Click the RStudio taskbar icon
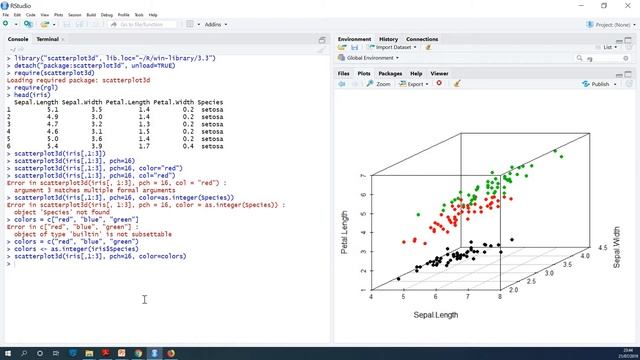The height and width of the screenshot is (360, 640). (x=154, y=353)
